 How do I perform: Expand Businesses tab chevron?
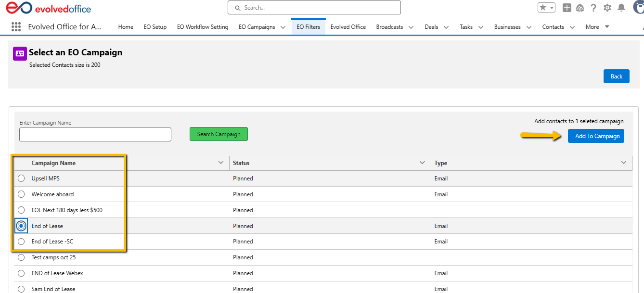(528, 27)
